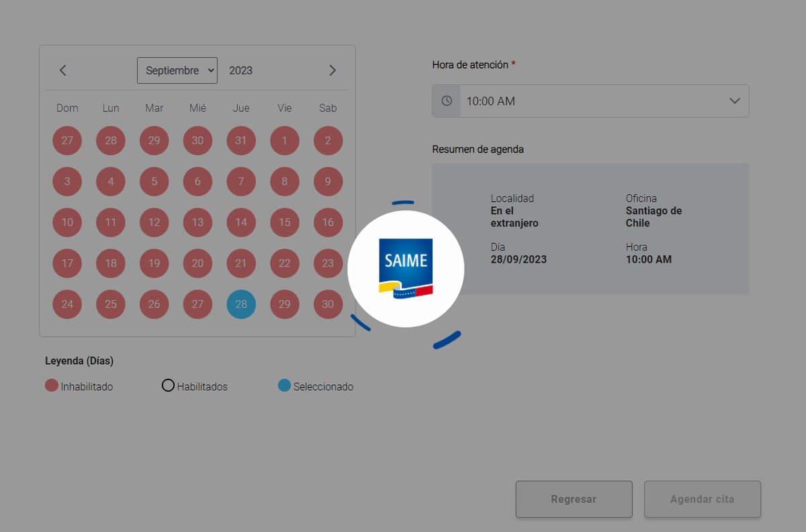Go to previous month with left chevron
The height and width of the screenshot is (532, 806).
click(x=63, y=71)
